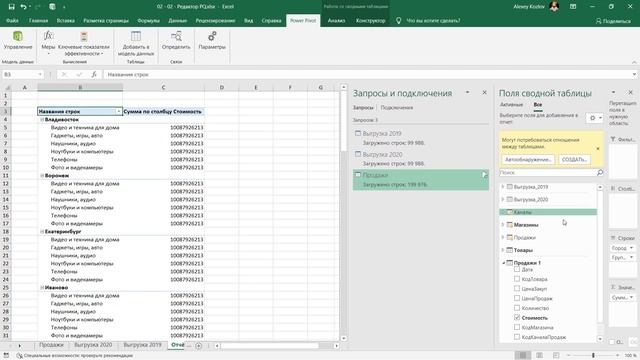
Task: Click the lightbulb Tell me icon
Action: 398,20
